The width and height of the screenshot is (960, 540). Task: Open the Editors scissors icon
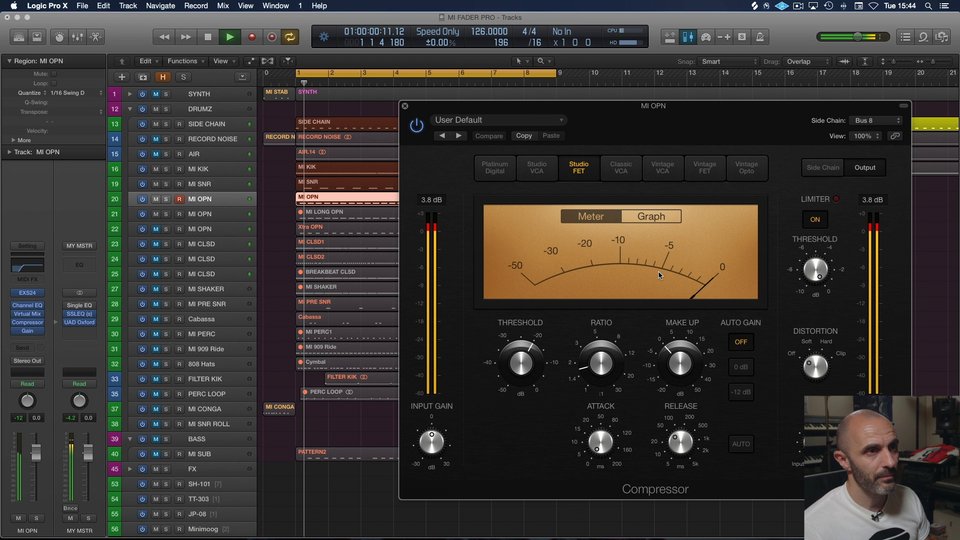pos(96,37)
